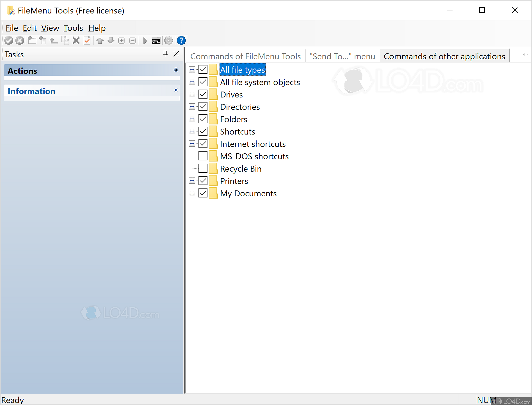Click the pin icon on the Tasks panel
This screenshot has width=532, height=405.
point(165,54)
